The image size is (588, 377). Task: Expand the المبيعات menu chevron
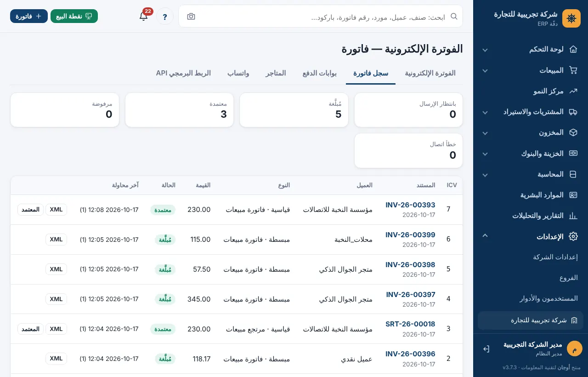[485, 71]
